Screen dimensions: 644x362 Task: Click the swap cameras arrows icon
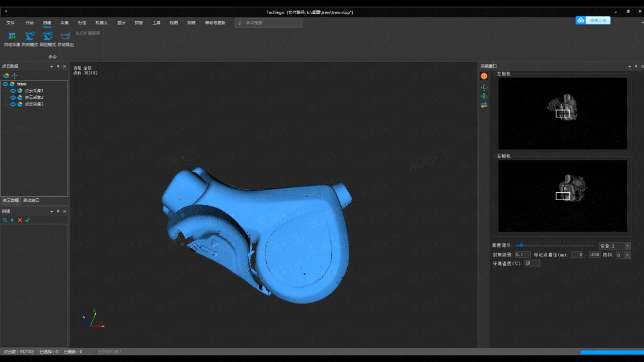pyautogui.click(x=484, y=105)
